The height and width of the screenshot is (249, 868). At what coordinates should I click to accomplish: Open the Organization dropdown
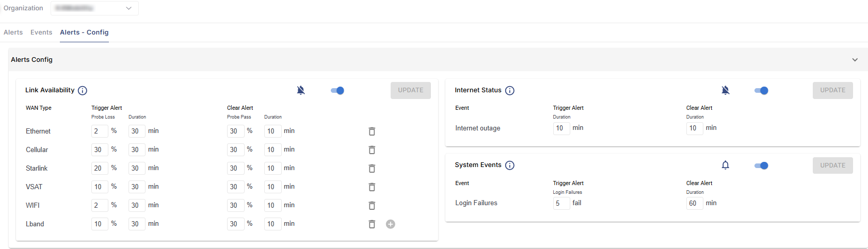point(94,8)
